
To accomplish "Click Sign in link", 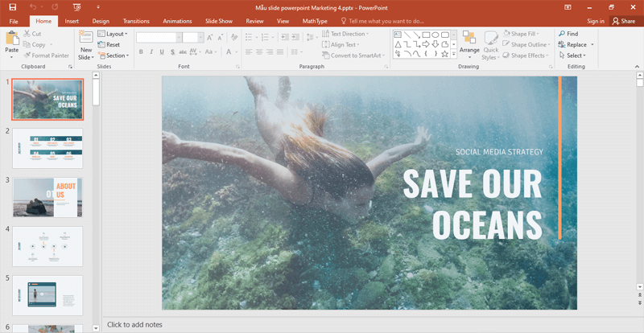I will pyautogui.click(x=596, y=21).
